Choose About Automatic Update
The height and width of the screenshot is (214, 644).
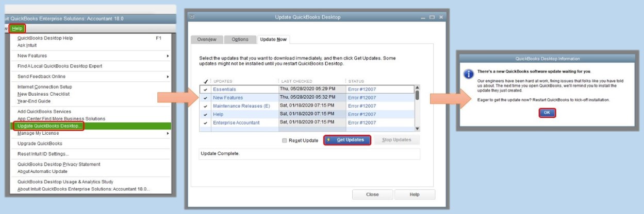click(90, 171)
